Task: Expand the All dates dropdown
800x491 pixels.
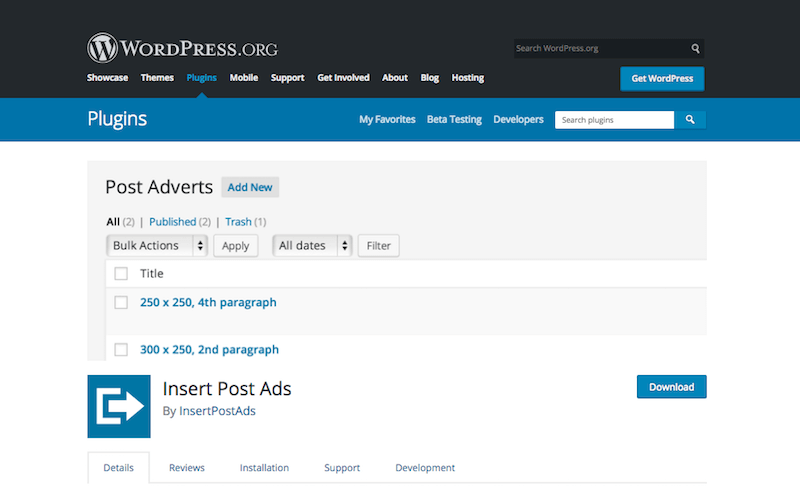Action: 313,246
